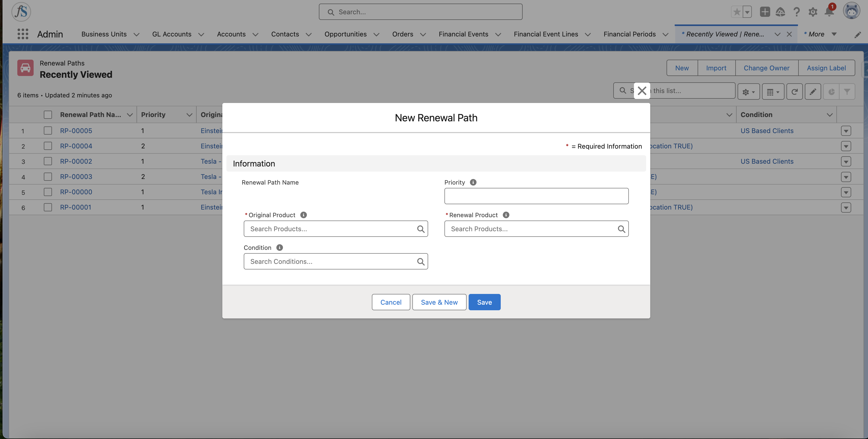This screenshot has width=868, height=439.
Task: Select the RP-00000 row checkbox
Action: pyautogui.click(x=48, y=192)
